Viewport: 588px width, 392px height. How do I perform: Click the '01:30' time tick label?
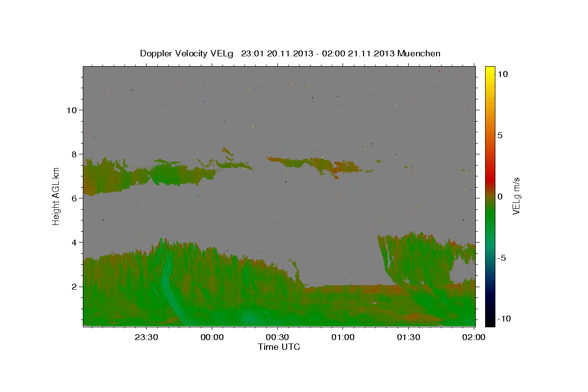[409, 337]
